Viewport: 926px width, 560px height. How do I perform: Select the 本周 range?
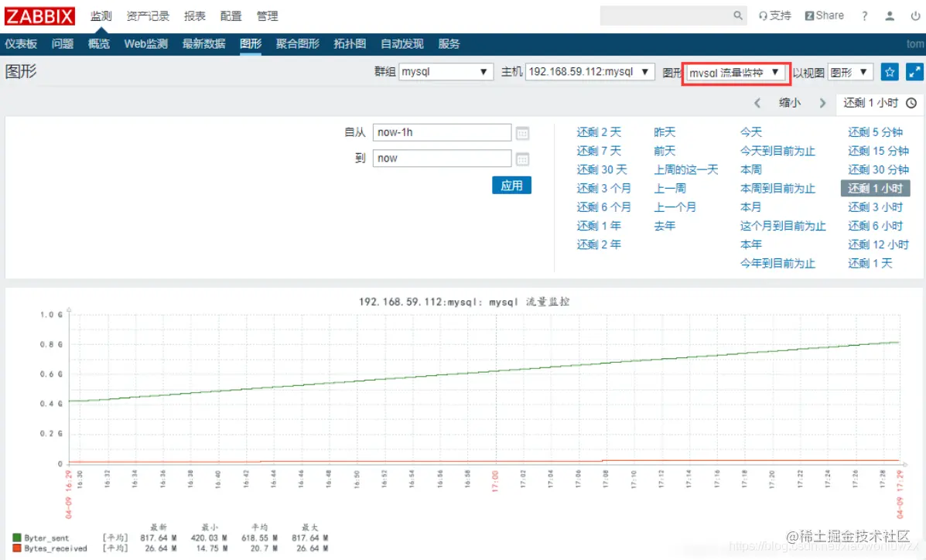[750, 170]
